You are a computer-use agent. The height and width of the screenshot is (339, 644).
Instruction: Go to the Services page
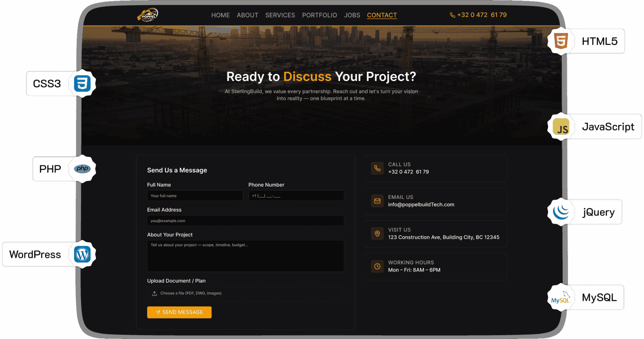click(280, 15)
